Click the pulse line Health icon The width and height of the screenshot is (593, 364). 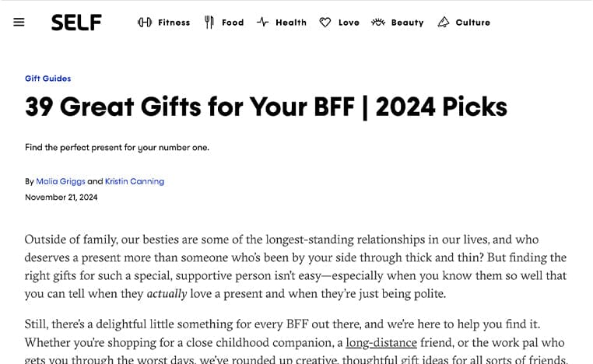click(262, 22)
